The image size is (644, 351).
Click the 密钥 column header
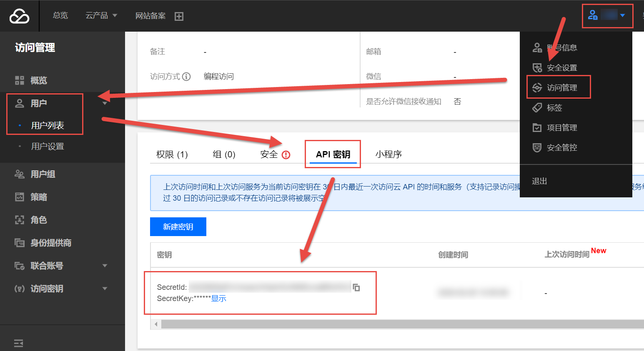pos(165,255)
